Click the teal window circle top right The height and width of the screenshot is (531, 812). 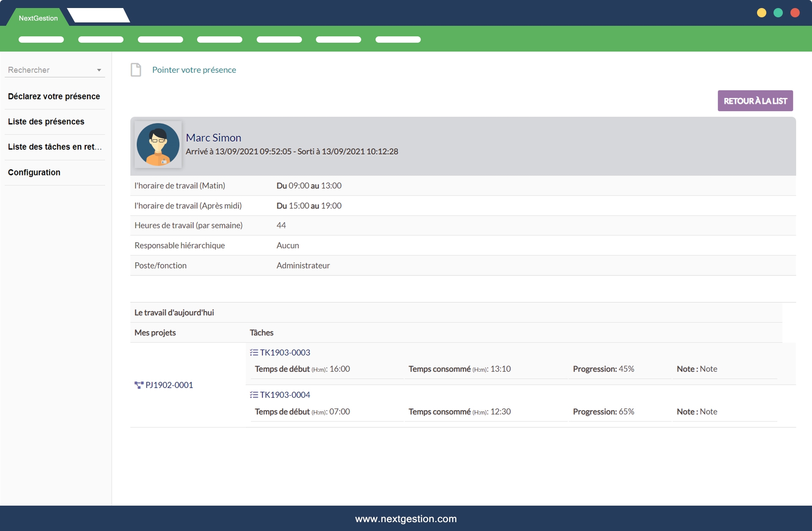[x=778, y=13]
